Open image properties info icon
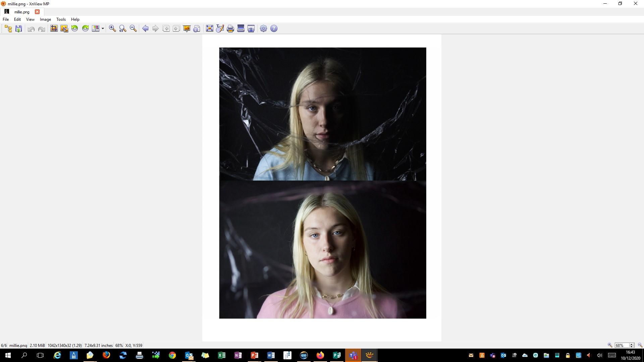Viewport: 644px width, 362px height. tap(197, 28)
